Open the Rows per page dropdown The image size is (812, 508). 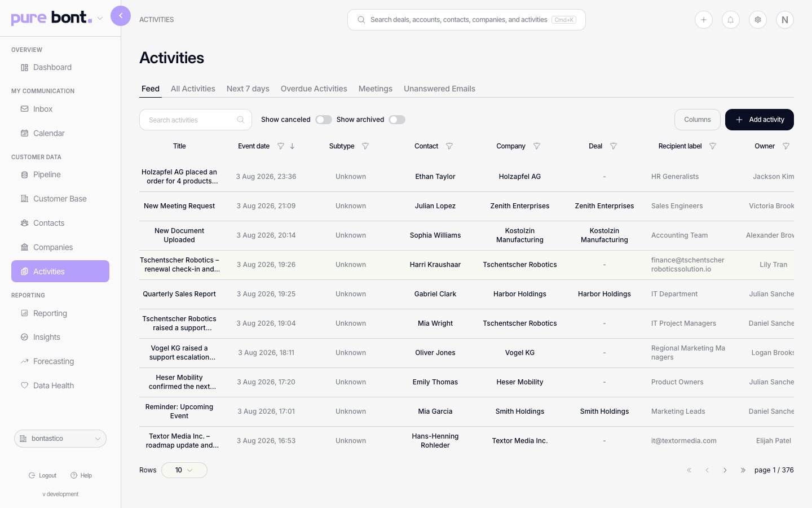(184, 470)
